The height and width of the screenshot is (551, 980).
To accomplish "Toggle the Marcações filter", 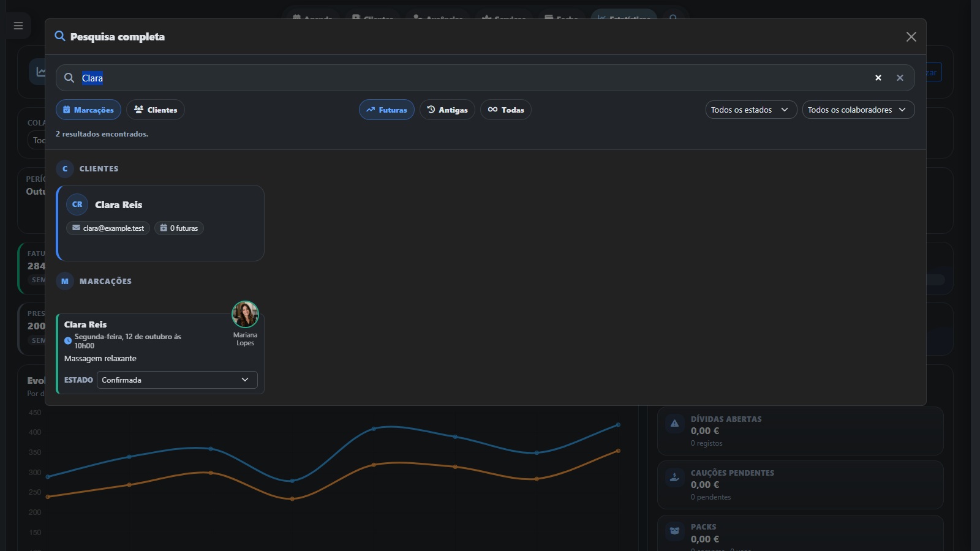I will 88,110.
